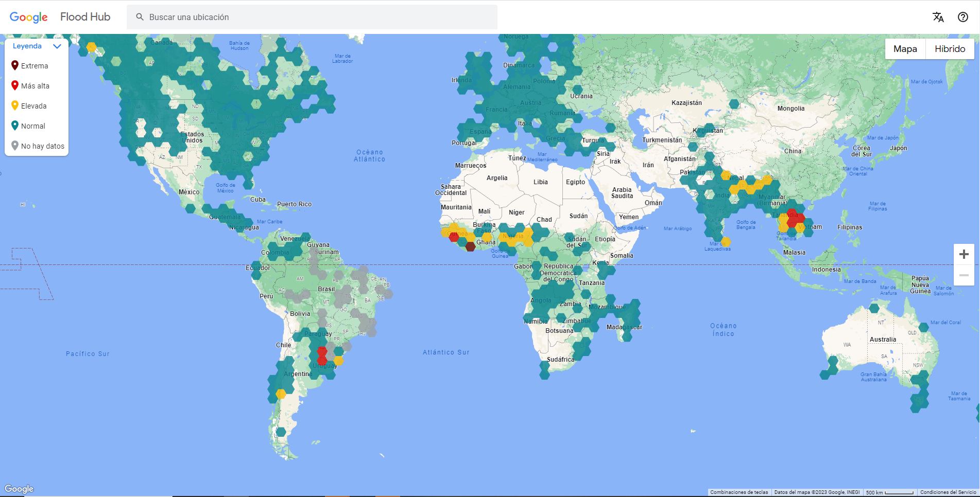Image resolution: width=980 pixels, height=497 pixels.
Task: Switch to Híbrido satellite view
Action: pos(950,49)
